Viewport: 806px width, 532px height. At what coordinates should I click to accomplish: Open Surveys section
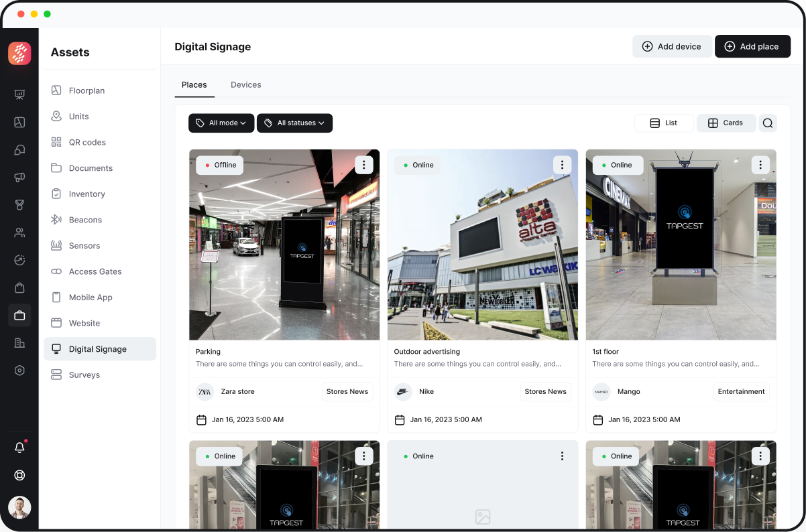click(x=100, y=375)
